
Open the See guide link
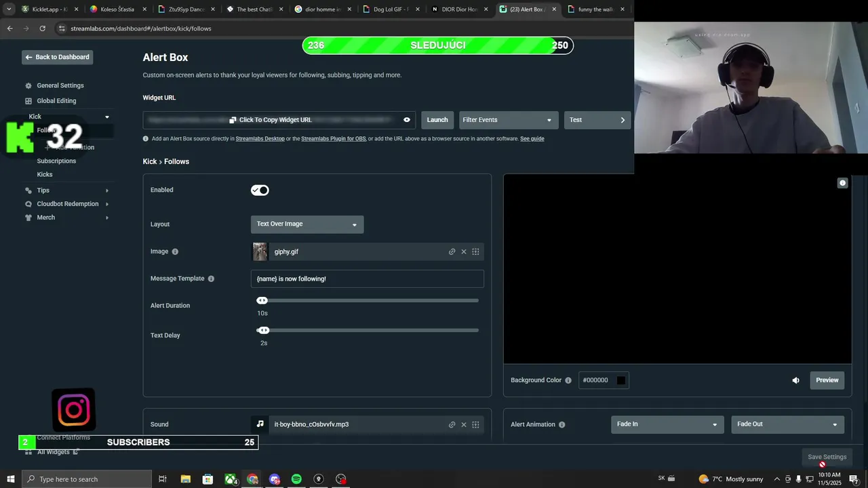click(x=532, y=139)
